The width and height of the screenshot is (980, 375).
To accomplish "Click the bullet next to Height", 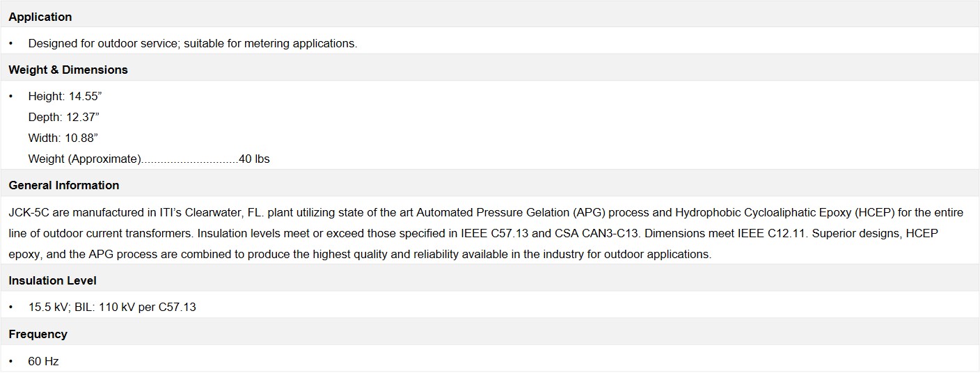I will [x=11, y=96].
